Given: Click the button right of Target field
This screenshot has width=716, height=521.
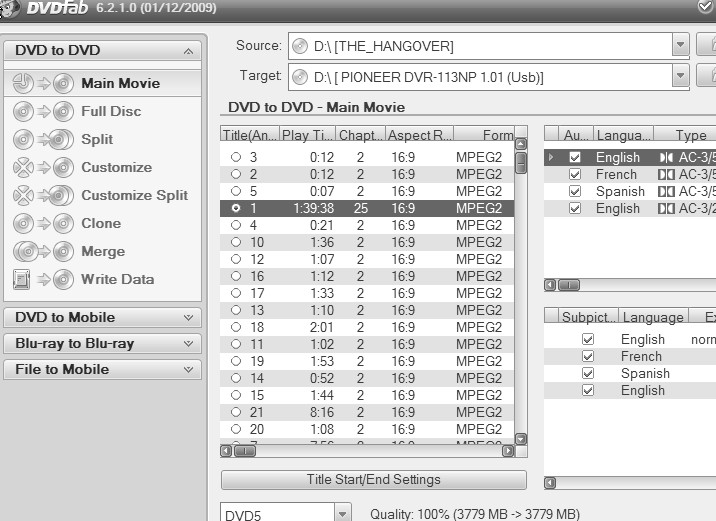Looking at the screenshot, I should point(706,75).
